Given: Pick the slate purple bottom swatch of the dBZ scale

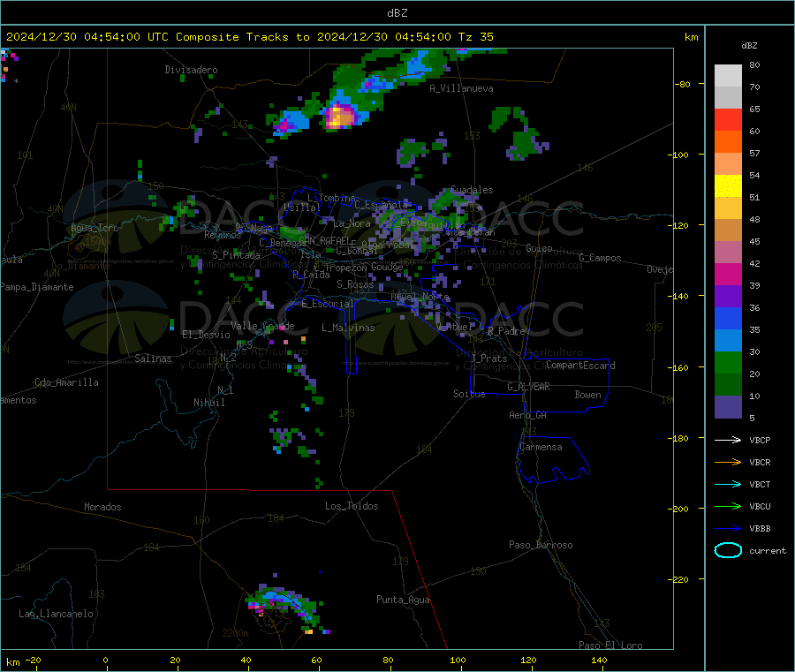Looking at the screenshot, I should pyautogui.click(x=728, y=407).
